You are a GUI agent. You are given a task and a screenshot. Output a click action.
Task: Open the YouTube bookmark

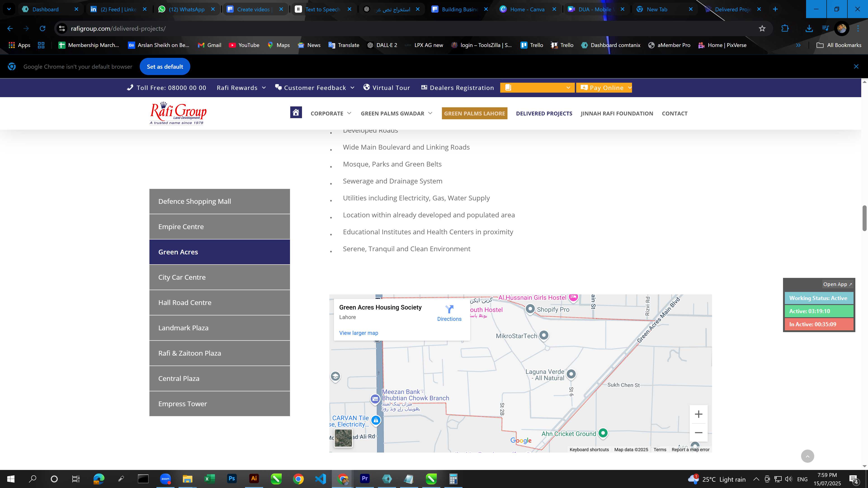tap(244, 45)
